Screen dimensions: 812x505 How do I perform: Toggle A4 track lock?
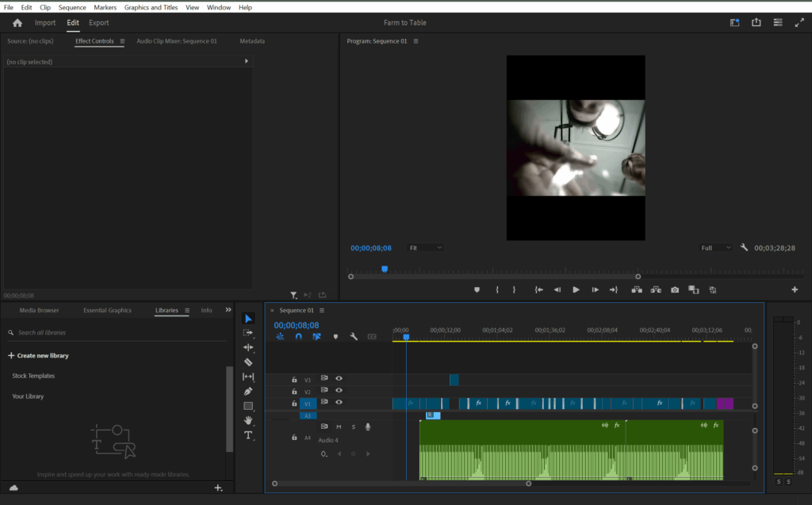(x=294, y=438)
